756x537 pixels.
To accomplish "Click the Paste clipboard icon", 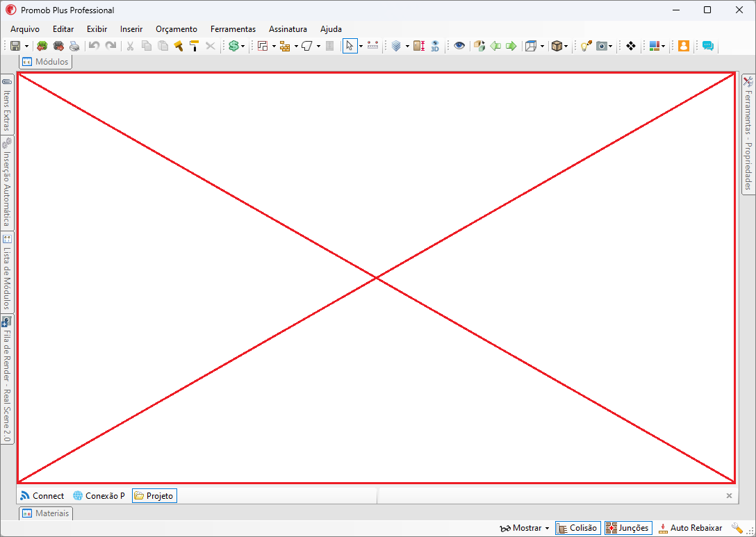I will (x=163, y=46).
